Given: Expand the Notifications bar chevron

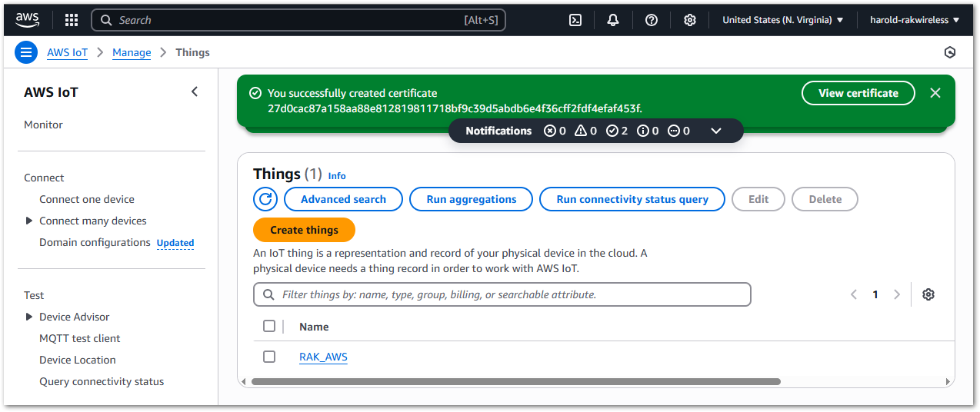Looking at the screenshot, I should (716, 131).
